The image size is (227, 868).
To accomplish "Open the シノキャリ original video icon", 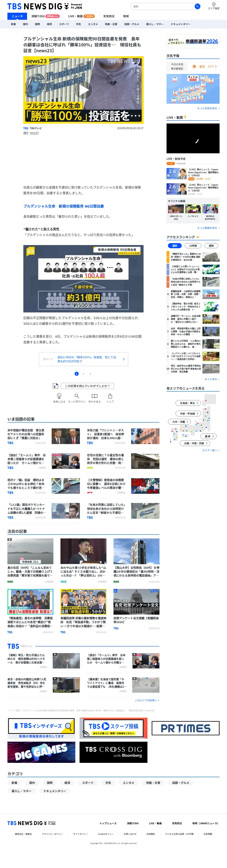I will coord(193,209).
